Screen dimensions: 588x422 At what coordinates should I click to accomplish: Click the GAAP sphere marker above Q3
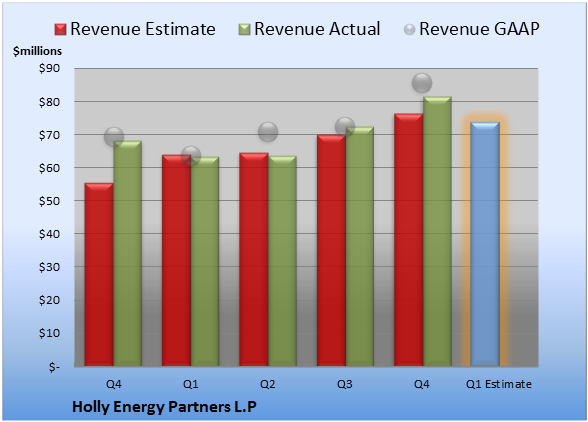345,126
